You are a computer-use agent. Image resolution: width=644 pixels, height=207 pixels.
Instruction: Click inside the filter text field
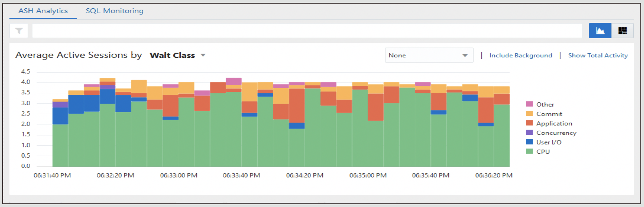click(307, 31)
